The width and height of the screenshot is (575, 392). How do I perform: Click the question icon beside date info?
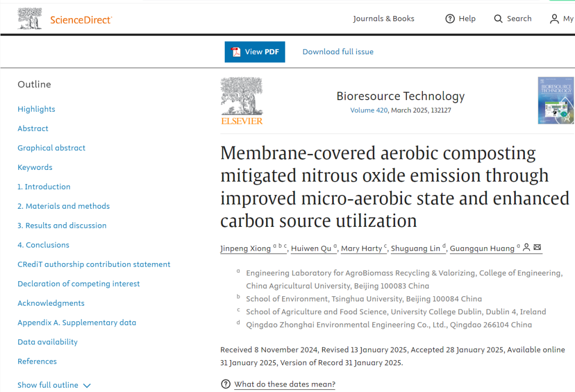click(226, 384)
